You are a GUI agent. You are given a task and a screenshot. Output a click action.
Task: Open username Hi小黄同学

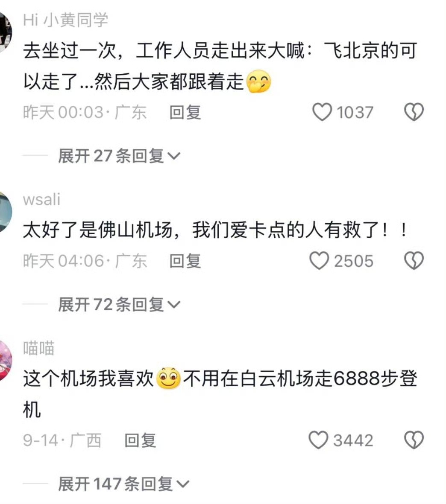pyautogui.click(x=66, y=20)
